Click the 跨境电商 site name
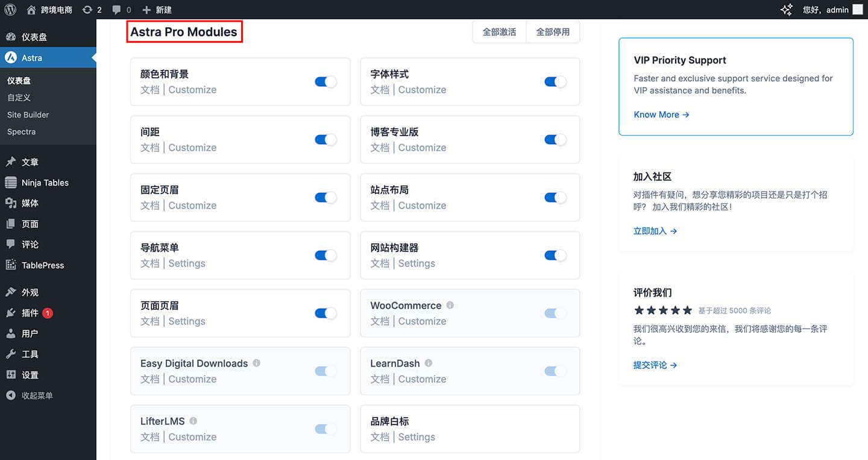This screenshot has width=868, height=460. (x=57, y=10)
